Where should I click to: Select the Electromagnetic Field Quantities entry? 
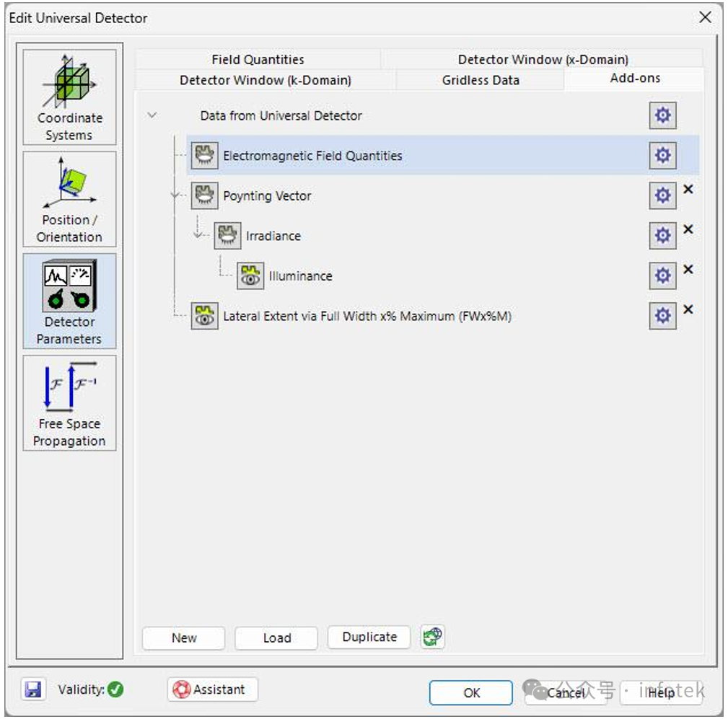311,154
